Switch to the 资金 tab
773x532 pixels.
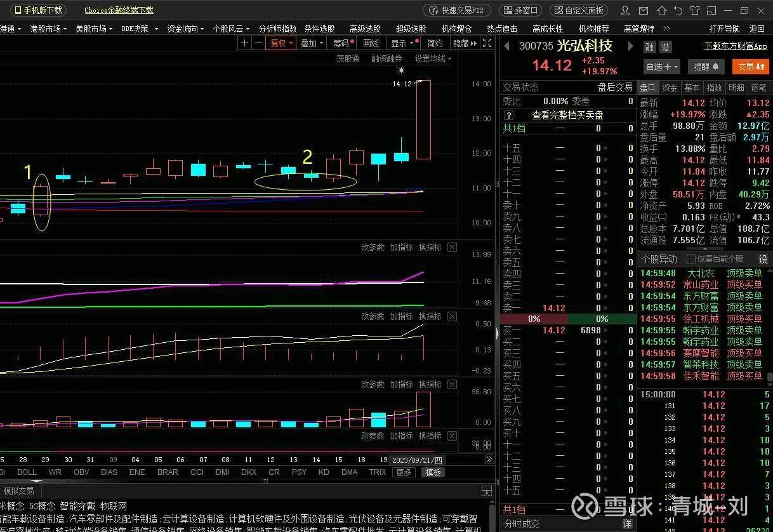[x=670, y=88]
